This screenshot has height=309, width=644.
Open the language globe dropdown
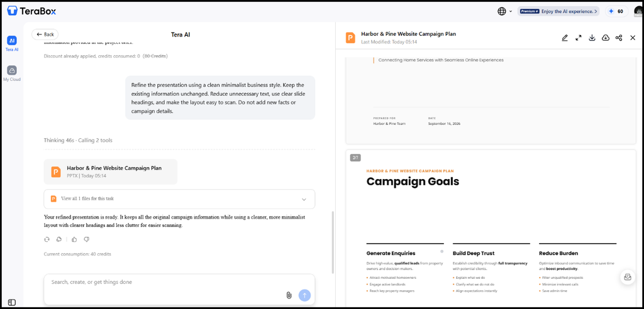505,11
